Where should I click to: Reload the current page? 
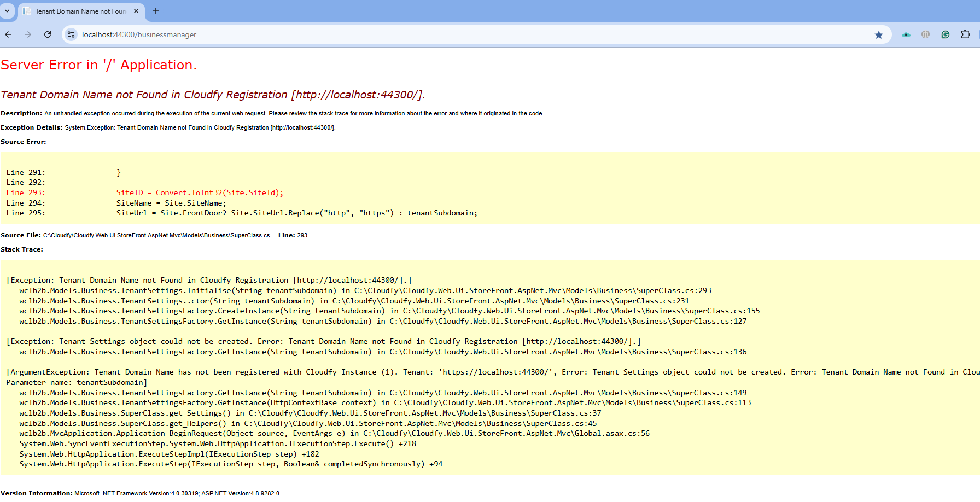(x=48, y=34)
